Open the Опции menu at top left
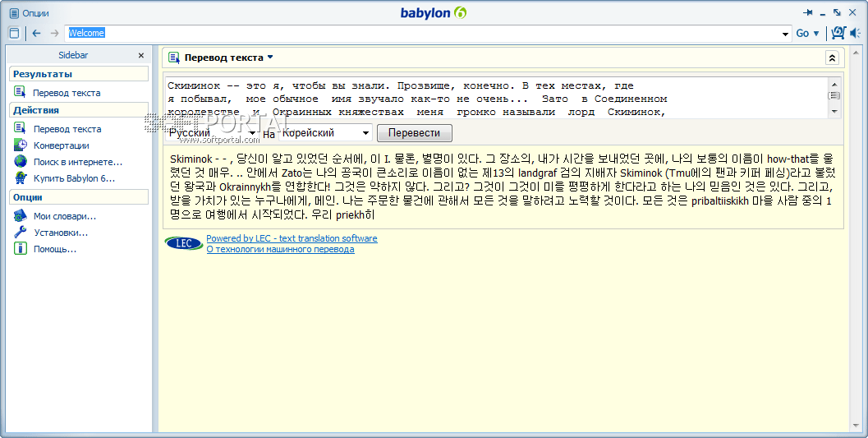The image size is (868, 438). click(x=35, y=13)
